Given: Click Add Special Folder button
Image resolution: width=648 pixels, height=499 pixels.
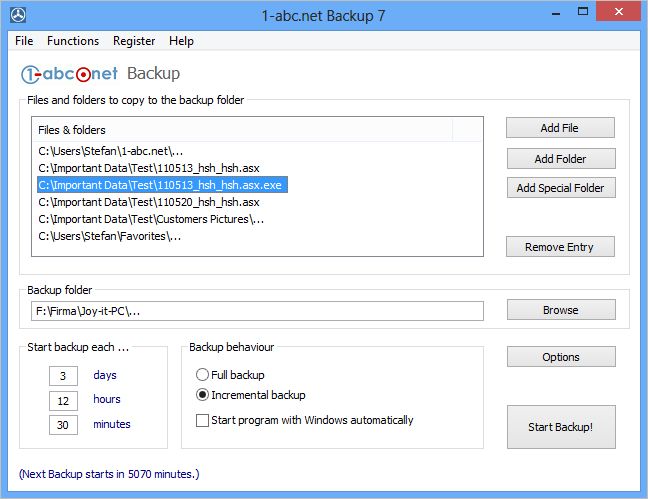Looking at the screenshot, I should [x=560, y=188].
